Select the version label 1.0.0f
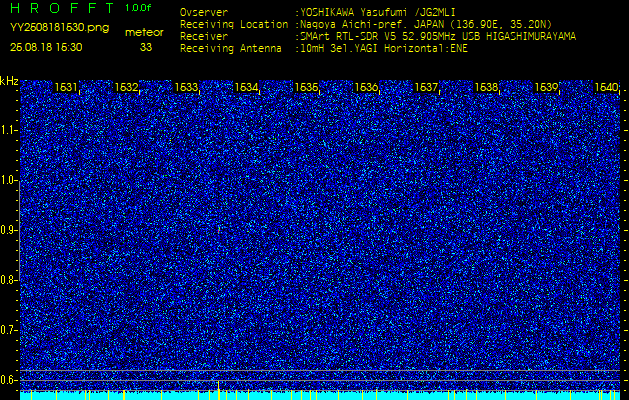Image resolution: width=629 pixels, height=400 pixels. click(138, 8)
